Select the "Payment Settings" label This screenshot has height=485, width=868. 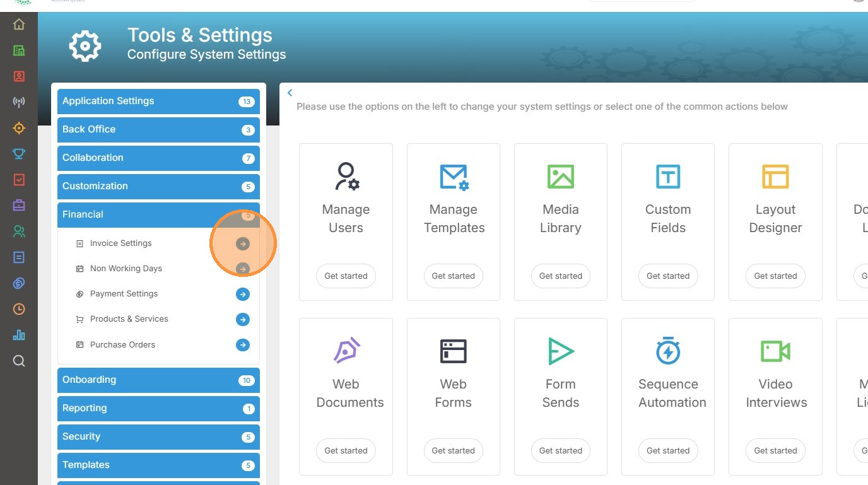(x=124, y=294)
